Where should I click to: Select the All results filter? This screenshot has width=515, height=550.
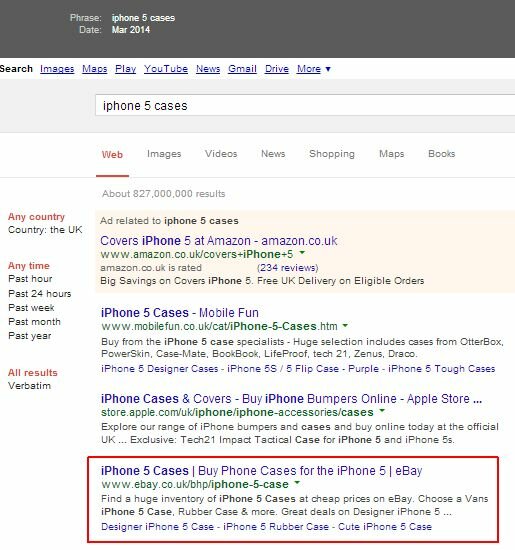pyautogui.click(x=33, y=373)
